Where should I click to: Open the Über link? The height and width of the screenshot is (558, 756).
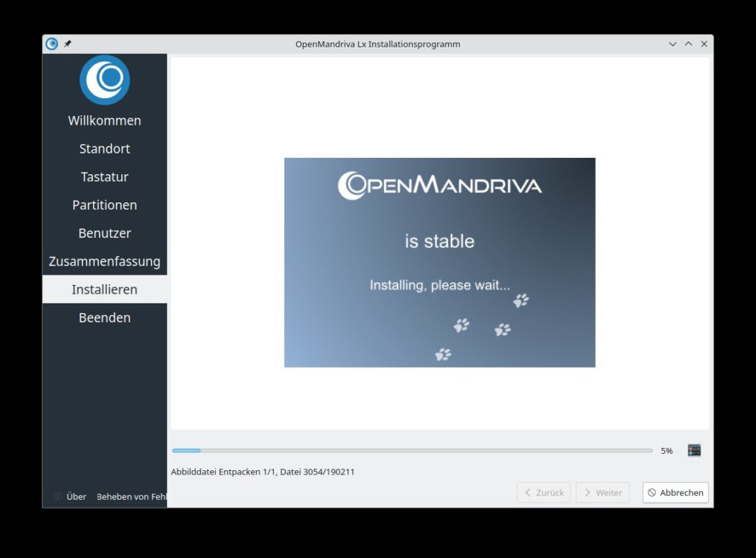click(76, 496)
